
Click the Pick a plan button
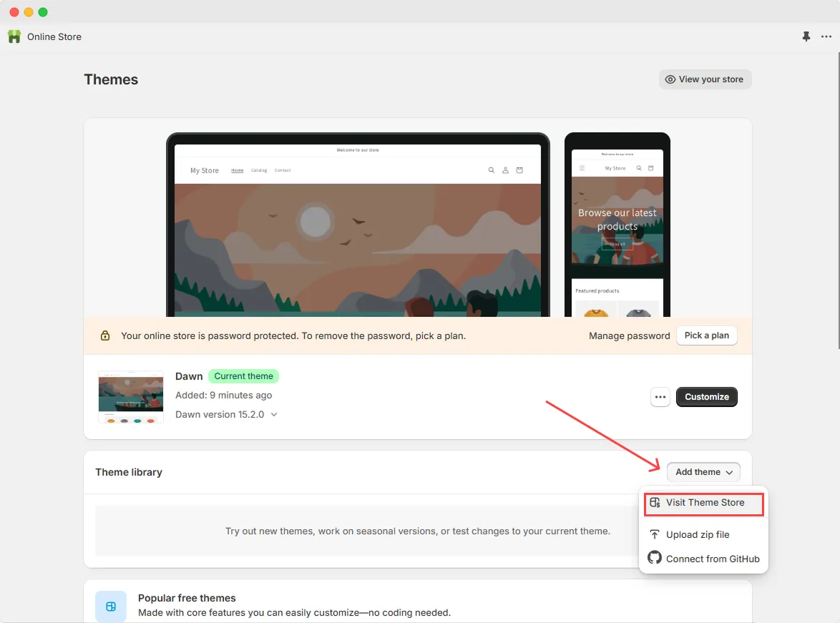click(706, 335)
